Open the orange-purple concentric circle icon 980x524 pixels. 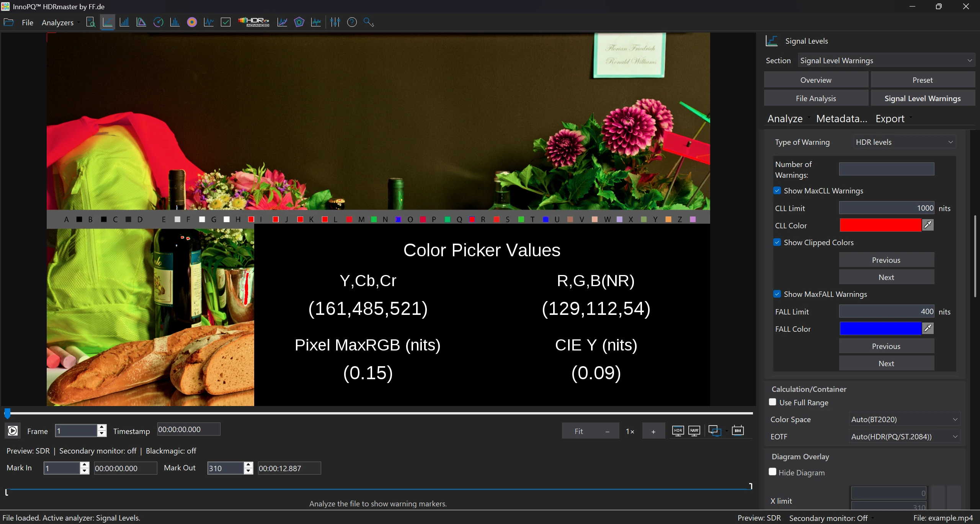click(x=192, y=22)
